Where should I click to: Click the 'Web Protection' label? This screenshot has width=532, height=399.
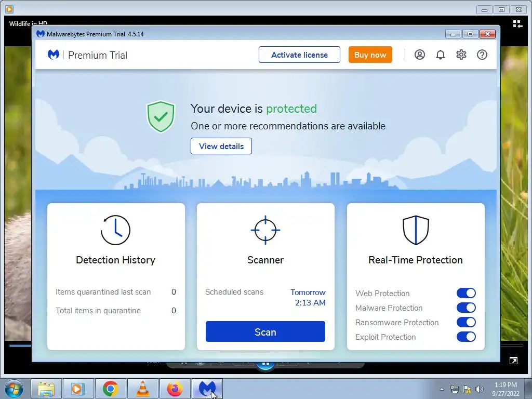pos(382,294)
